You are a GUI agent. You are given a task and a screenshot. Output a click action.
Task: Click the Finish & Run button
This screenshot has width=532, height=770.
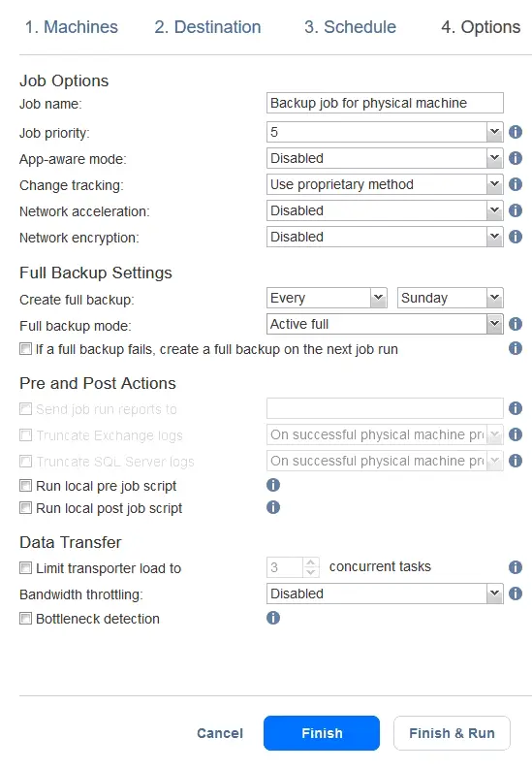point(452,733)
